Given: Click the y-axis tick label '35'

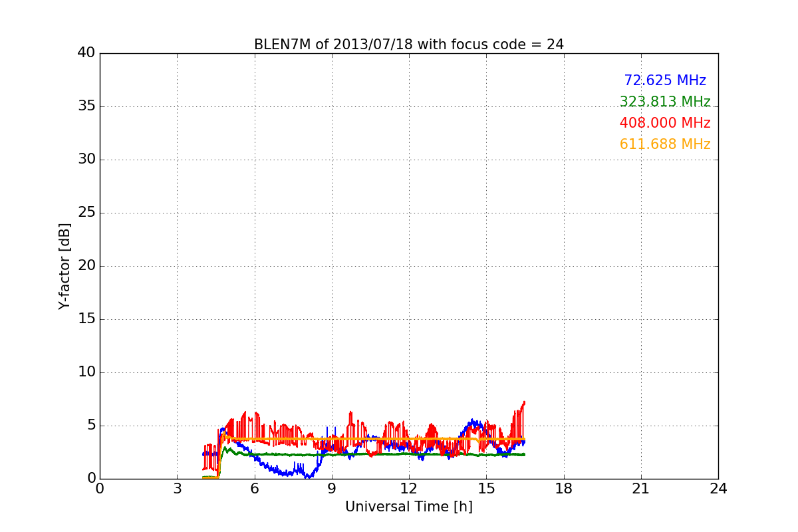Looking at the screenshot, I should (x=86, y=106).
